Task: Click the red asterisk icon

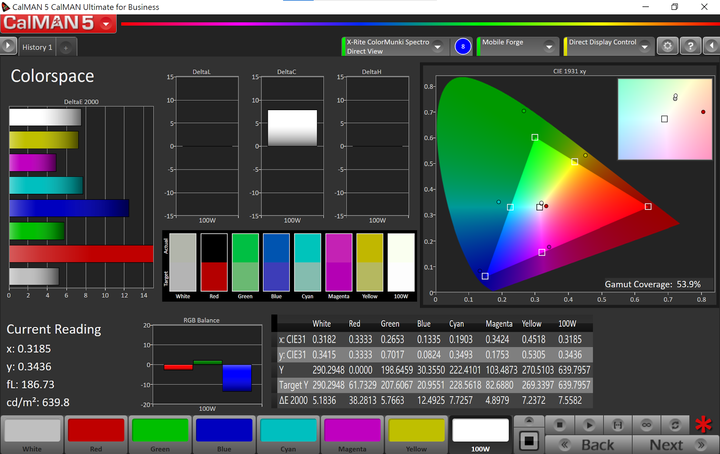Action: (x=703, y=425)
